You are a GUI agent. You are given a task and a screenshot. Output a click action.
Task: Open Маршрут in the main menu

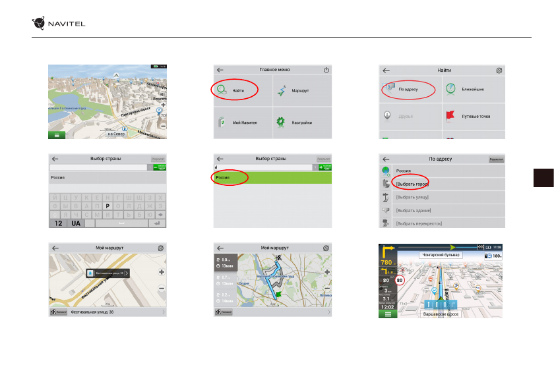tap(303, 91)
